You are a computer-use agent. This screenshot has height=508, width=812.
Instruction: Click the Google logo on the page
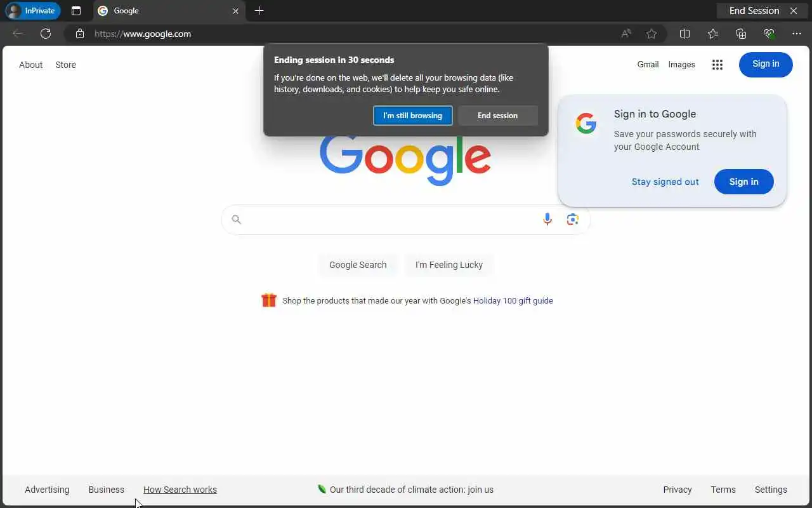[405, 159]
